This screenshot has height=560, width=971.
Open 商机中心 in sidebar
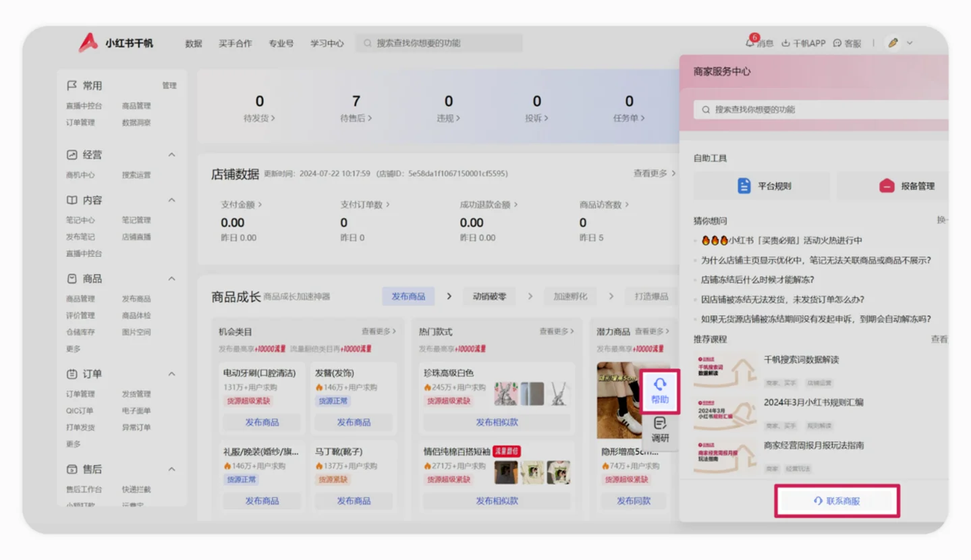tap(80, 175)
